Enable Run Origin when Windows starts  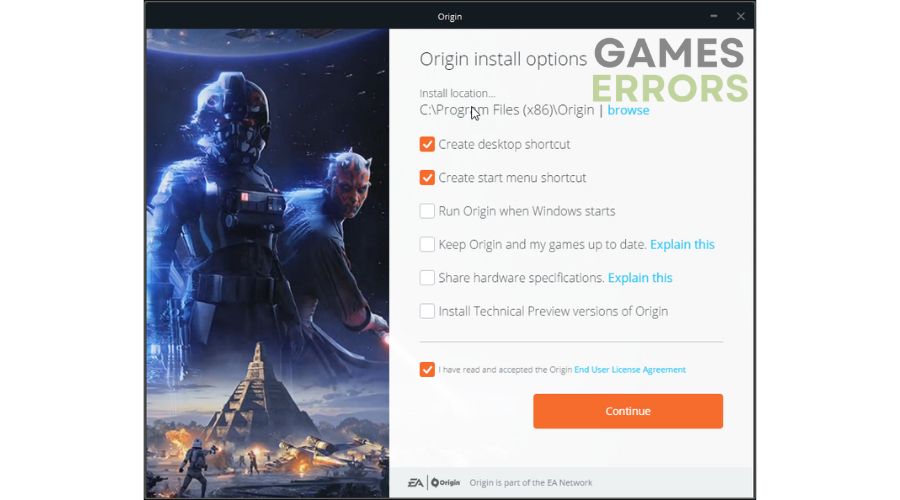point(426,211)
